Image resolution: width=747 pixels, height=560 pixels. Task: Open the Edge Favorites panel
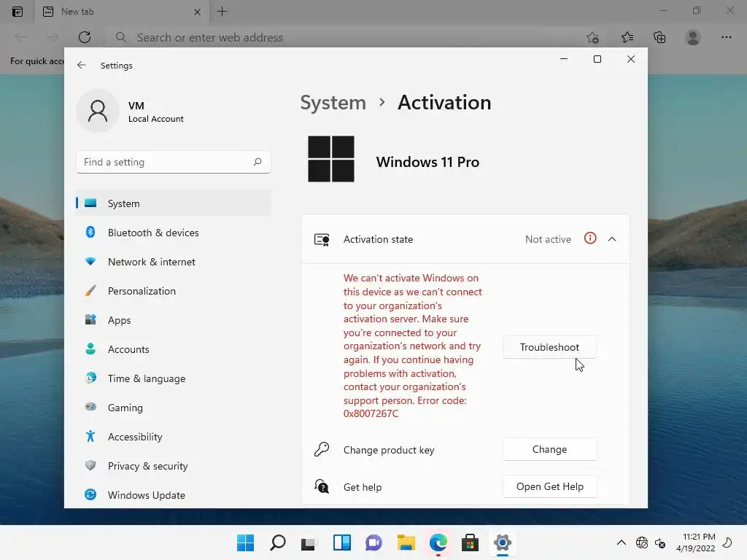[x=627, y=37]
